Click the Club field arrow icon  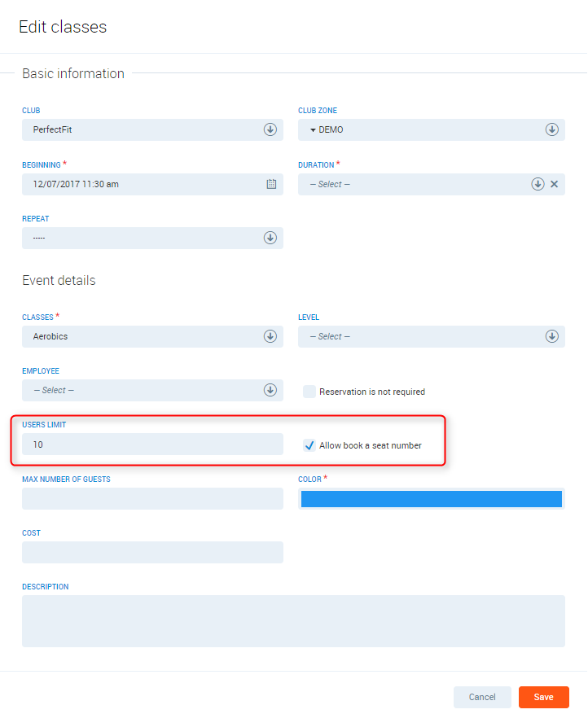[x=270, y=129]
